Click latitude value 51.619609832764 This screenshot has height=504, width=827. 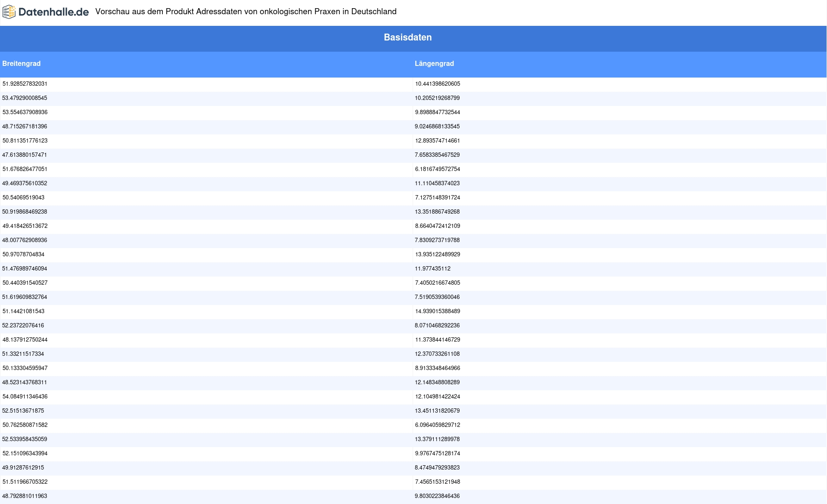tap(25, 297)
